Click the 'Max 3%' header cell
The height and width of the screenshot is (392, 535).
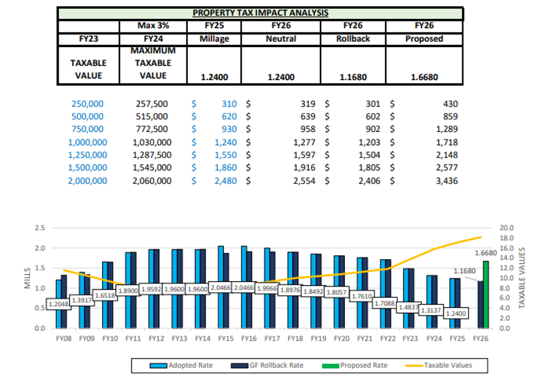[x=153, y=26]
